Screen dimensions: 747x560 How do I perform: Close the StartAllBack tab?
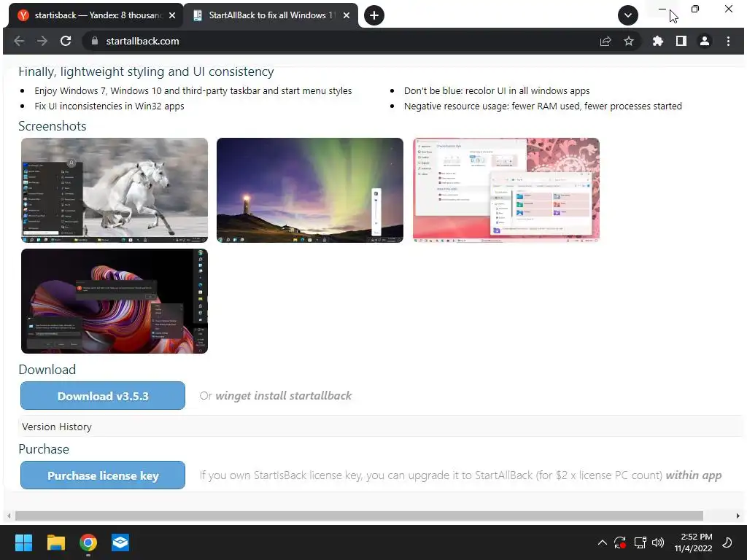(347, 15)
